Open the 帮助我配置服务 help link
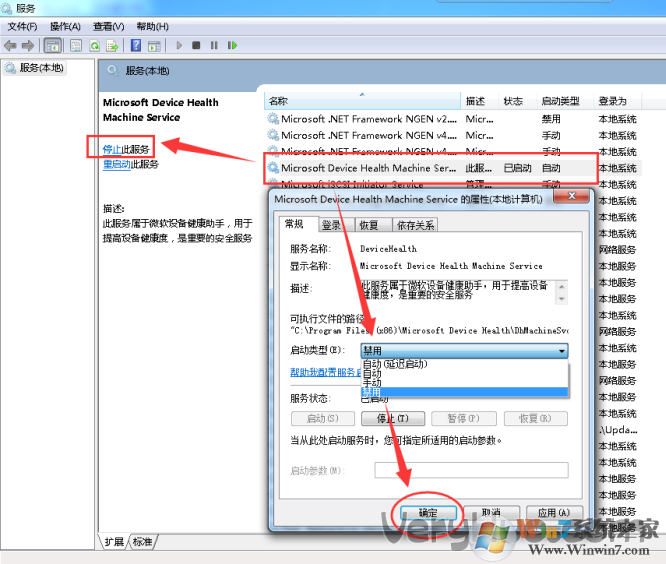The width and height of the screenshot is (666, 564). (x=325, y=372)
